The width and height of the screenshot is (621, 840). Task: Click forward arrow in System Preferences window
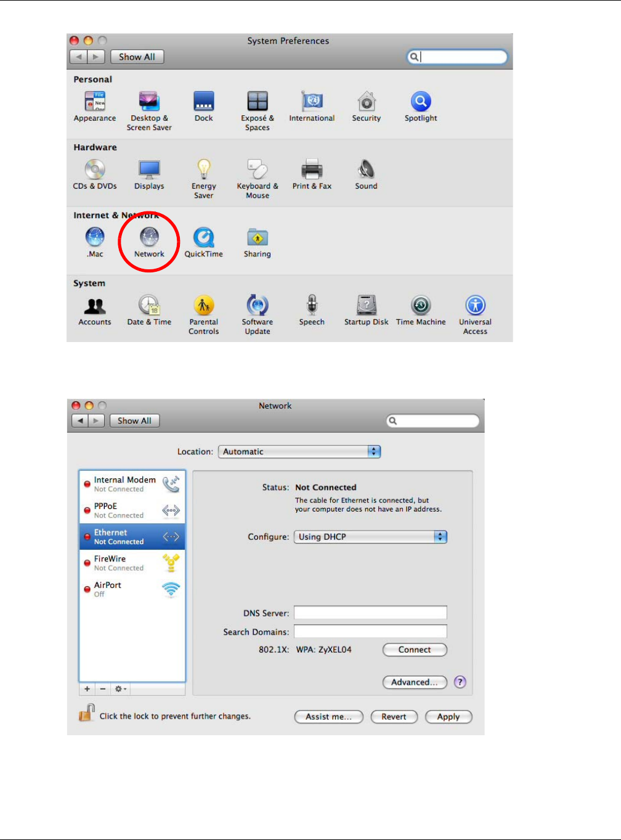pos(96,57)
